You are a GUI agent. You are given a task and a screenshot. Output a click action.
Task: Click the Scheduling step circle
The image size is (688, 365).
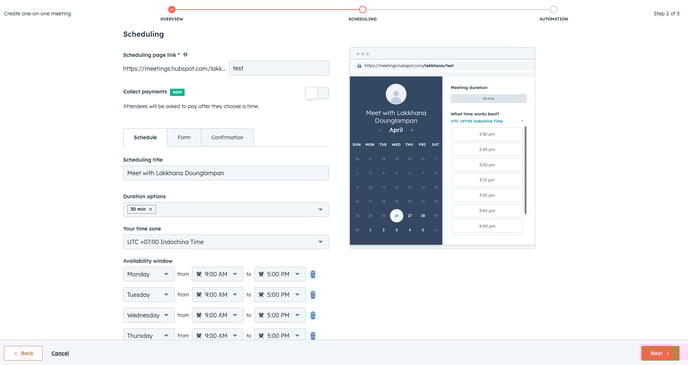(362, 9)
